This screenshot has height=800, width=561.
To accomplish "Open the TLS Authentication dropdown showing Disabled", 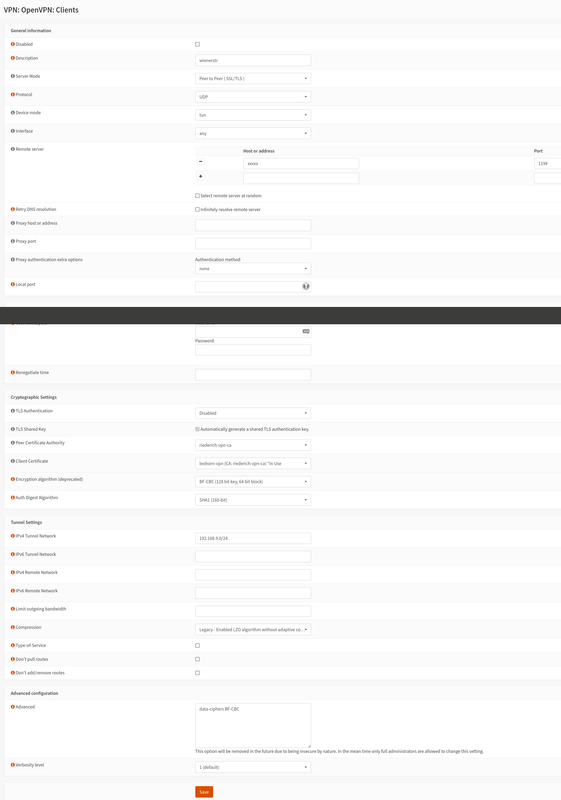I will coord(253,413).
